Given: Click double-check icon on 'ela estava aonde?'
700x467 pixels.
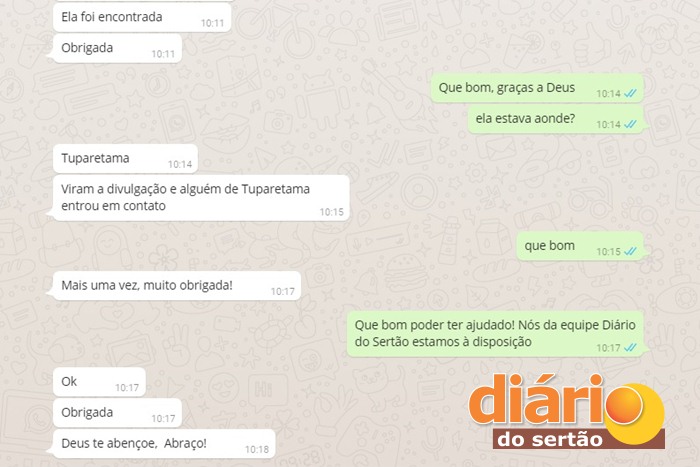Looking at the screenshot, I should tap(630, 124).
